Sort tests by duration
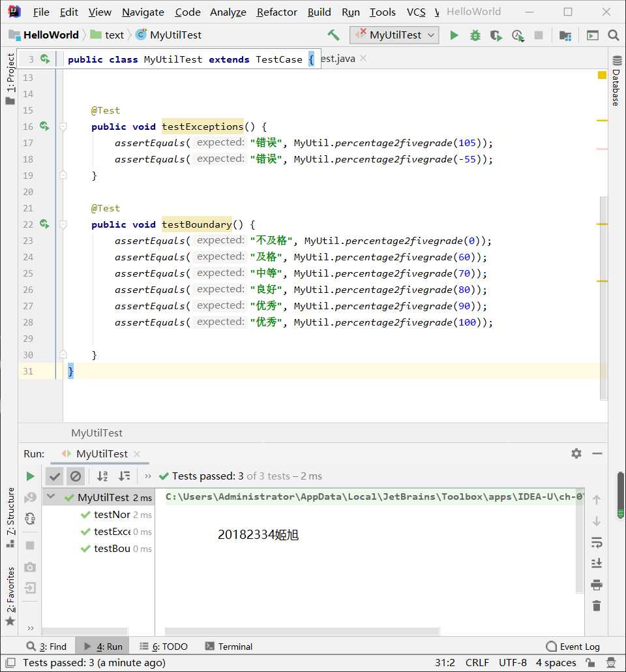The image size is (626, 672). 125,476
